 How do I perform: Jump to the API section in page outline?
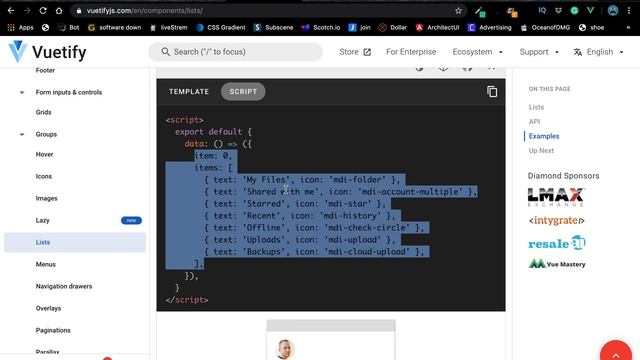[534, 122]
